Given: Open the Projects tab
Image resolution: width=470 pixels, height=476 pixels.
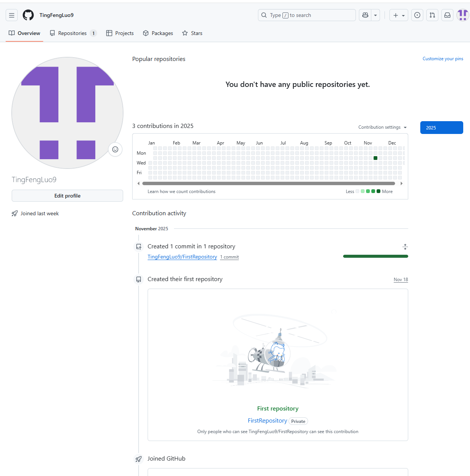Looking at the screenshot, I should coord(120,33).
